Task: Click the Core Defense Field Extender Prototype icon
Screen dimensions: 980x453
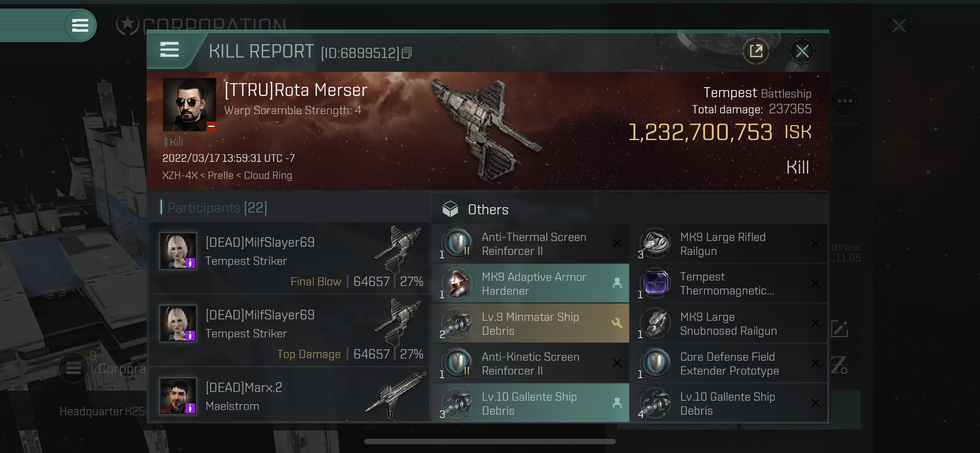Action: pos(656,363)
